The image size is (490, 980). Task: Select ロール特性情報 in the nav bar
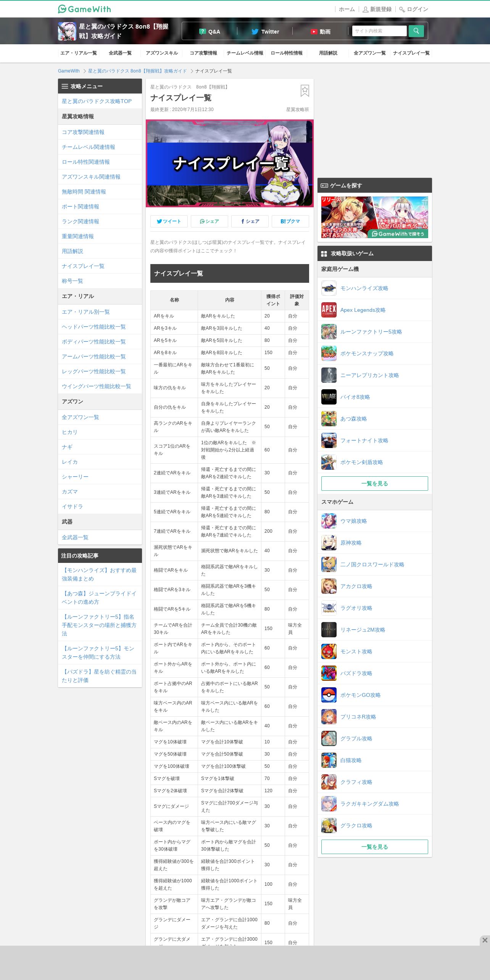287,53
